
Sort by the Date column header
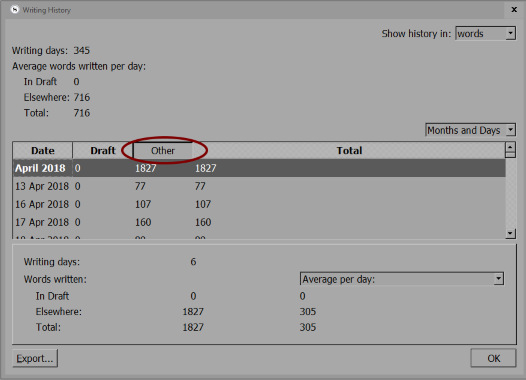pos(43,150)
